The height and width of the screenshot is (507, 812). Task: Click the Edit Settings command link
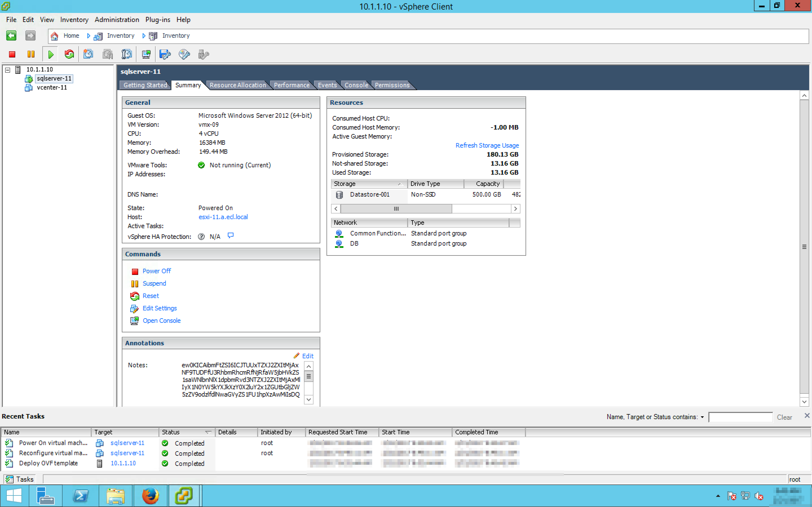coord(159,308)
